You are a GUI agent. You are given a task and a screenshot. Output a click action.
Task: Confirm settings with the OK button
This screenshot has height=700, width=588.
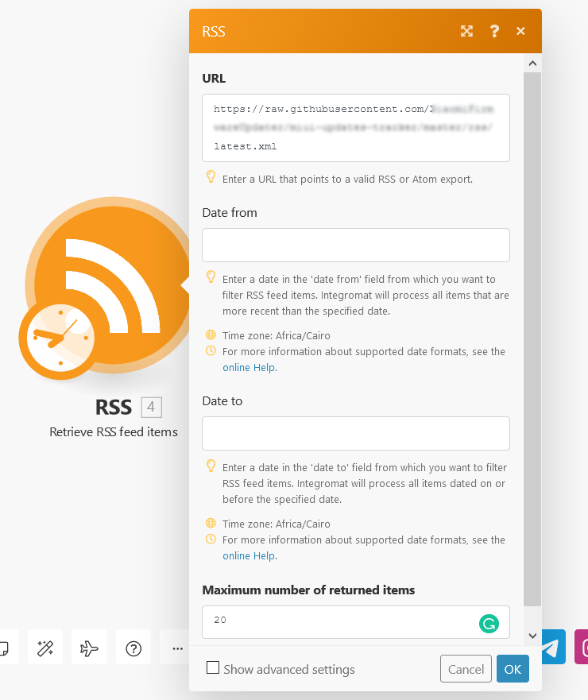pyautogui.click(x=513, y=669)
